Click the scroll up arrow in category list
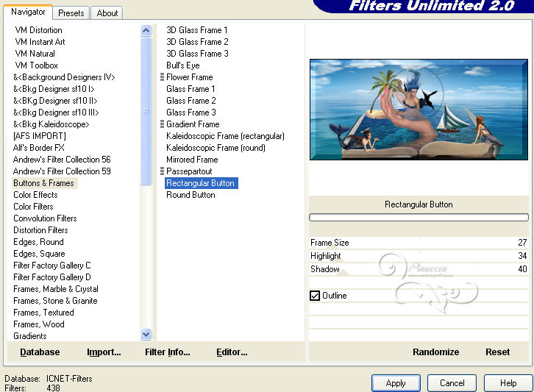 146,31
